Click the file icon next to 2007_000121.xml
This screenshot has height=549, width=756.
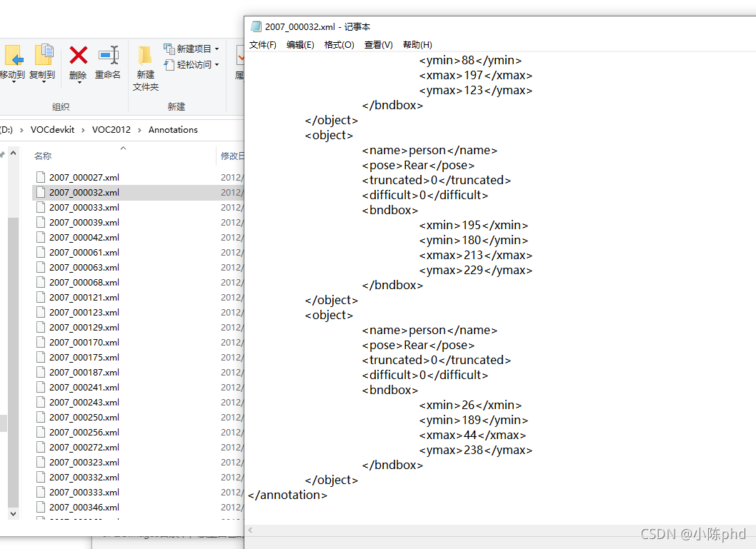pos(41,297)
